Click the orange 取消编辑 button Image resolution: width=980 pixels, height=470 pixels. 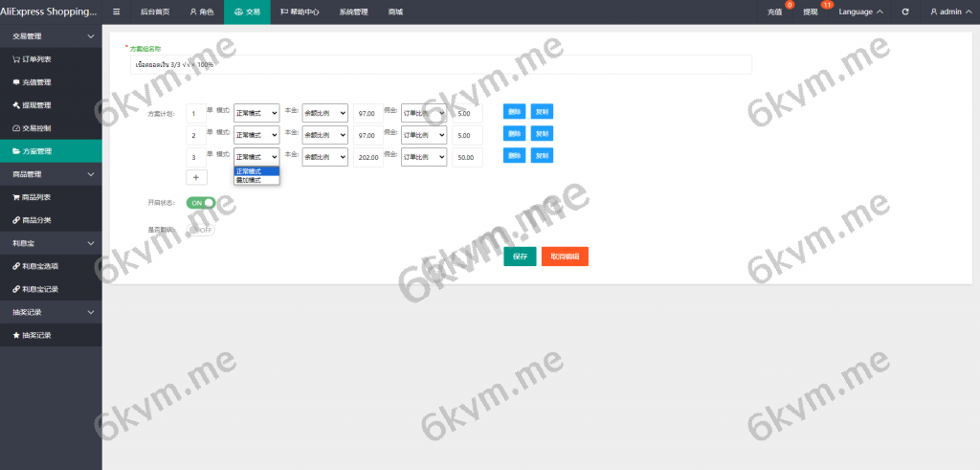coord(564,257)
